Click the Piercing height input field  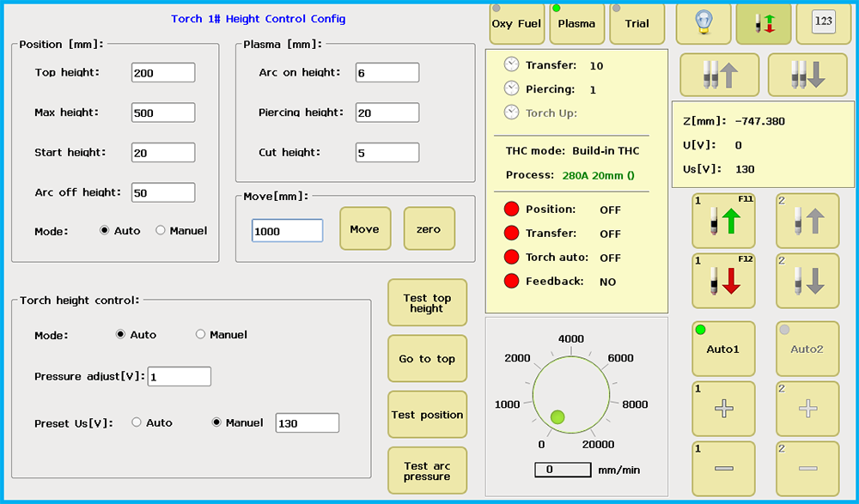[387, 112]
